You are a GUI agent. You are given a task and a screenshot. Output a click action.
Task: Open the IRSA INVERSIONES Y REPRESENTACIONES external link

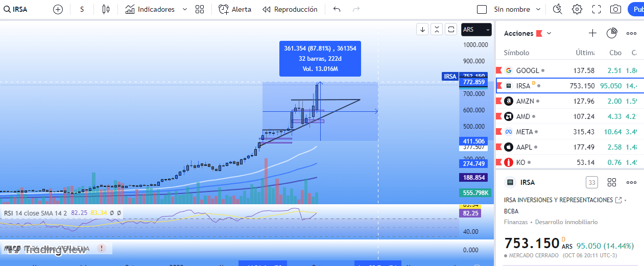point(618,200)
